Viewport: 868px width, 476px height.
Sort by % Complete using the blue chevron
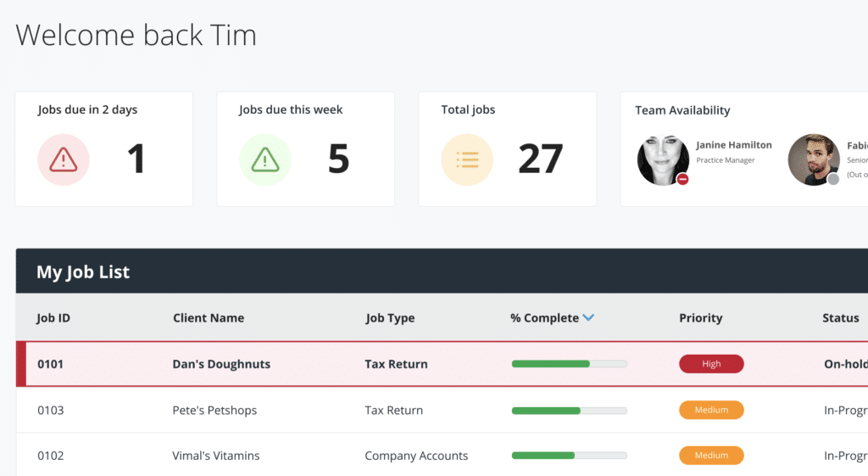pyautogui.click(x=589, y=318)
